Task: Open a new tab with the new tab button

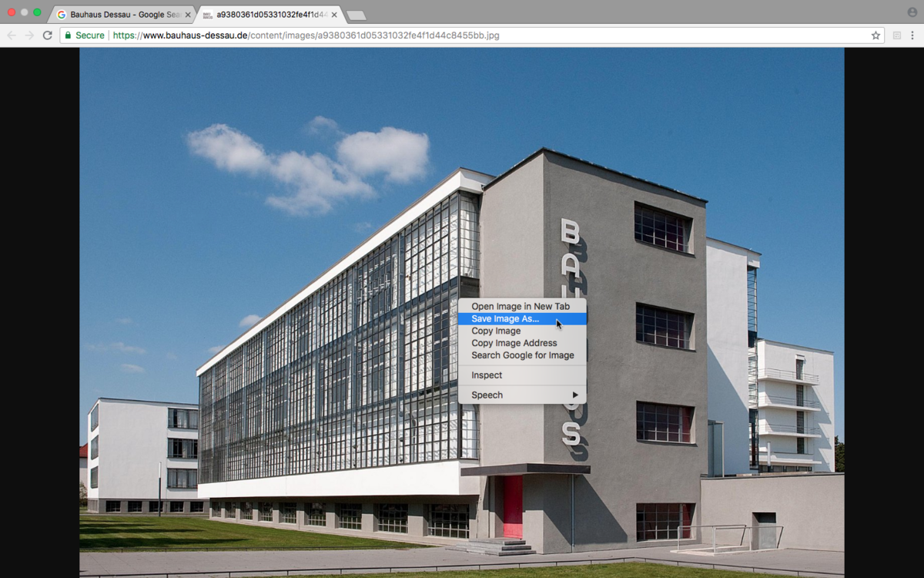Action: [x=356, y=15]
